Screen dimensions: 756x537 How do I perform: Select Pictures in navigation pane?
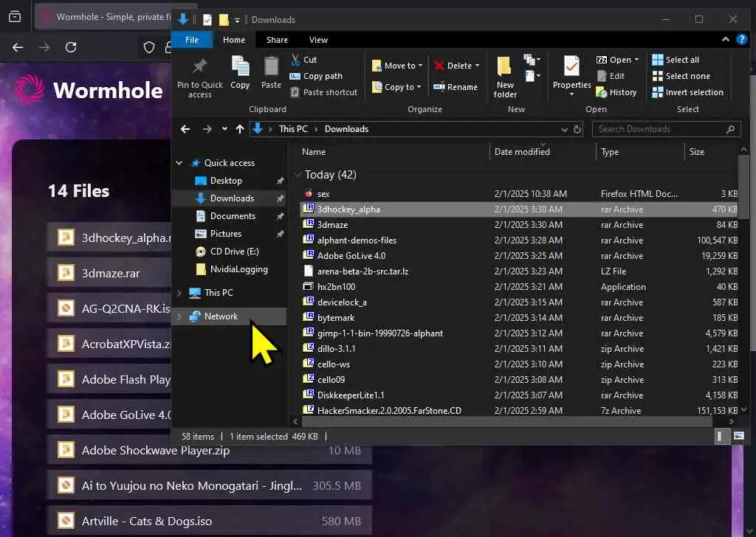(226, 234)
